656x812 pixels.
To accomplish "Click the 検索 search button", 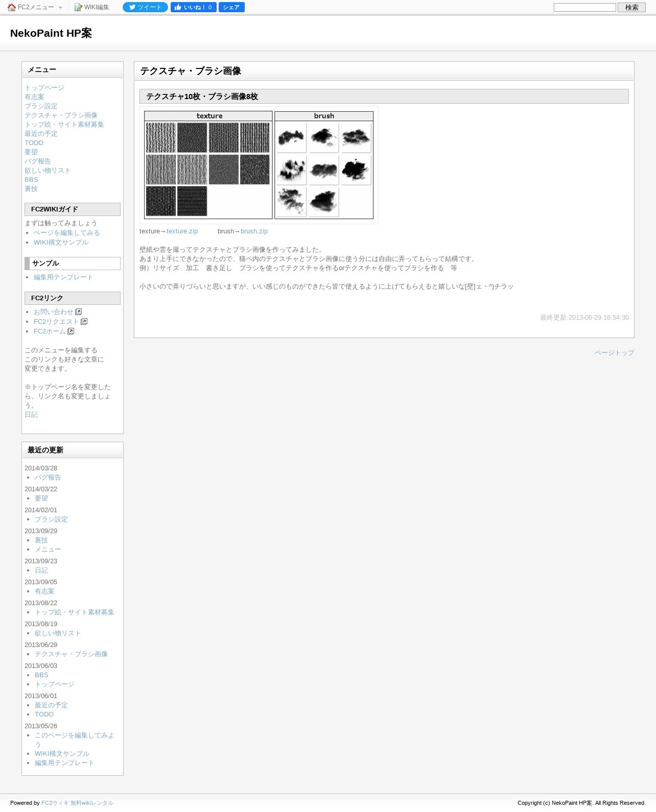I will [x=631, y=7].
